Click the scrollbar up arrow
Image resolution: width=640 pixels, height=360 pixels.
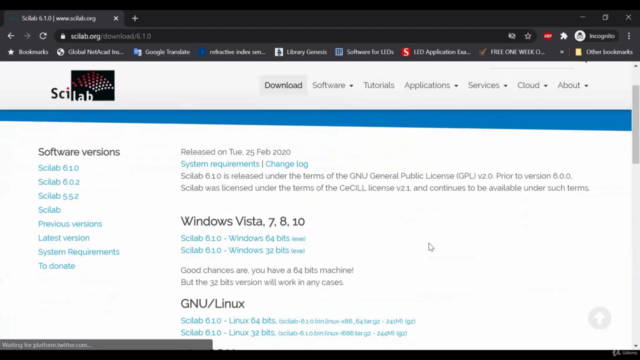pos(636,66)
